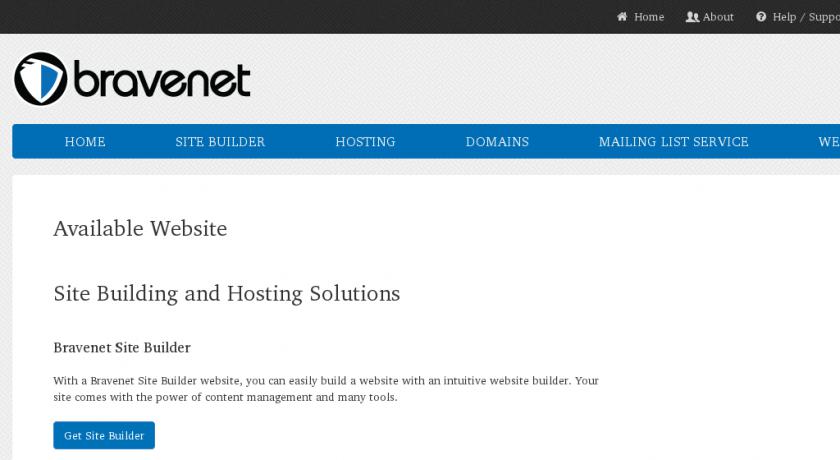Open the About link in the top bar
840x460 pixels.
tap(718, 17)
